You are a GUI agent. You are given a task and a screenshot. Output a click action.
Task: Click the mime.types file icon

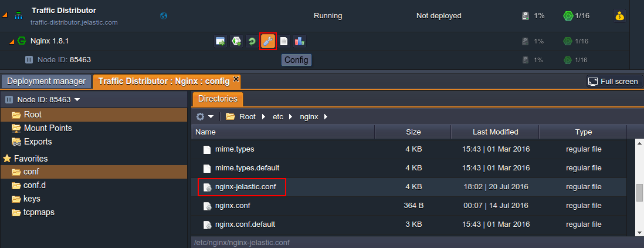[208, 150]
